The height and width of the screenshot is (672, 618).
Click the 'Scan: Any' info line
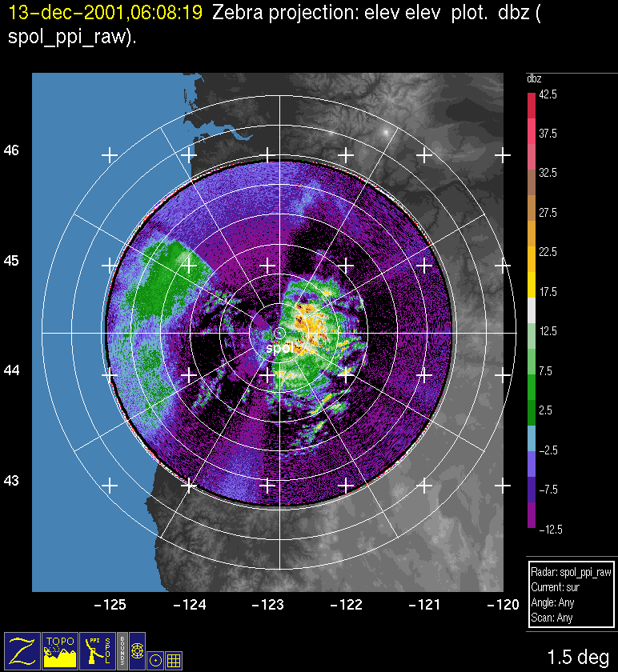550,618
